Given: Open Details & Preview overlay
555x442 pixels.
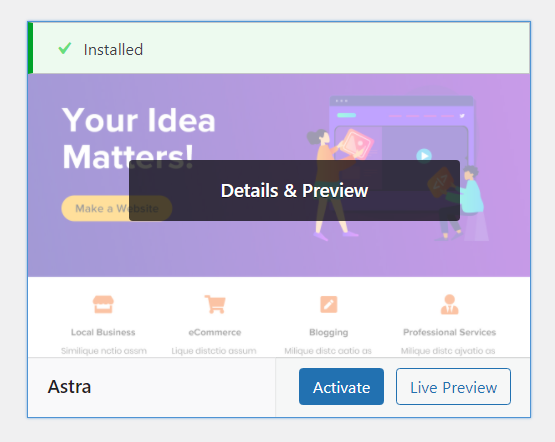Looking at the screenshot, I should (294, 190).
